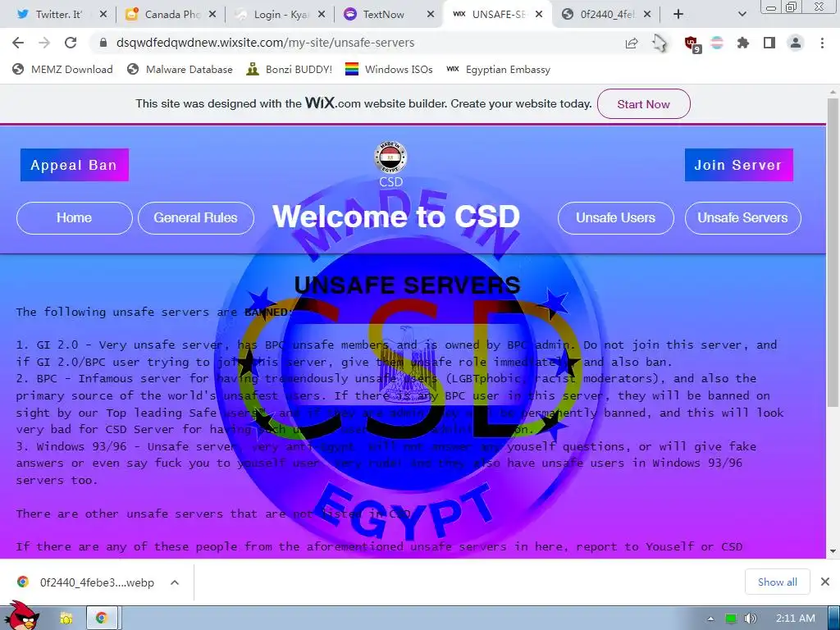Open the Extensions puzzle-piece menu

(x=743, y=43)
